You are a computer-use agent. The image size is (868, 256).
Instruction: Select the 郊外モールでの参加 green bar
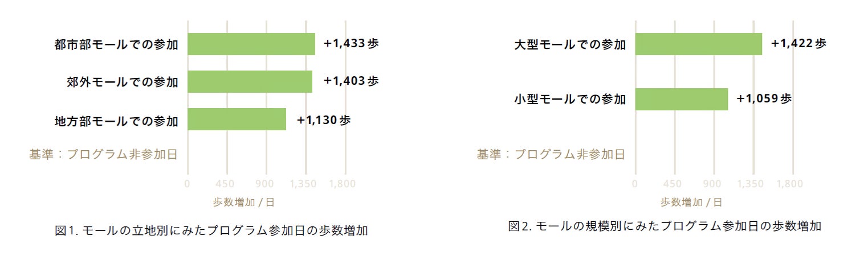click(250, 81)
